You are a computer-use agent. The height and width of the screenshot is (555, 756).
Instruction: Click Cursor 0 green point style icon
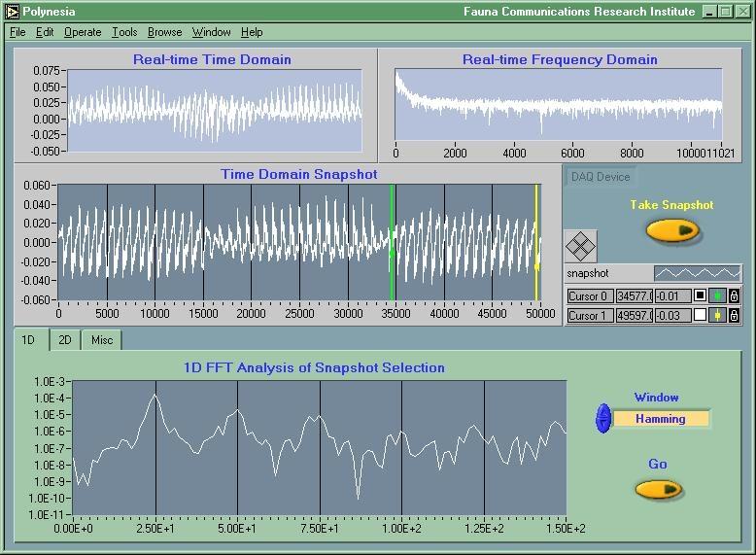point(718,296)
